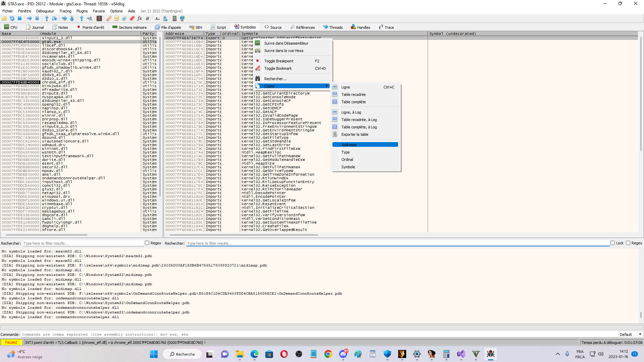
Task: Select Toggle Breakpoint in context menu
Action: pyautogui.click(x=292, y=61)
